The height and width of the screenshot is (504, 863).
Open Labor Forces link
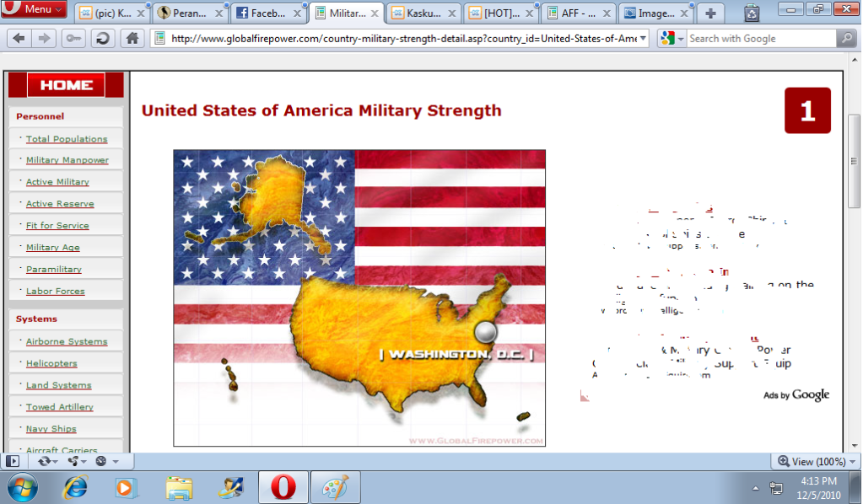[x=55, y=292]
